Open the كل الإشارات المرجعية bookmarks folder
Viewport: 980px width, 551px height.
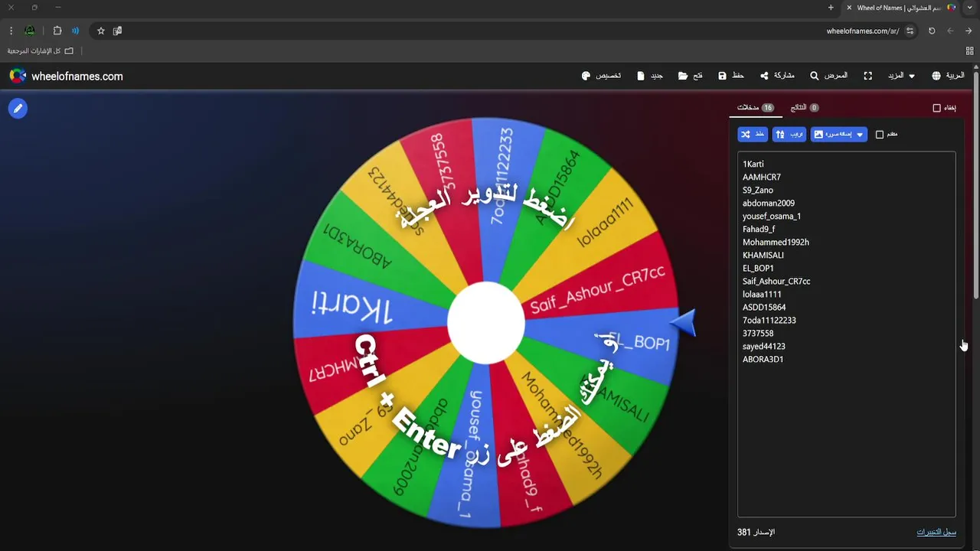41,51
